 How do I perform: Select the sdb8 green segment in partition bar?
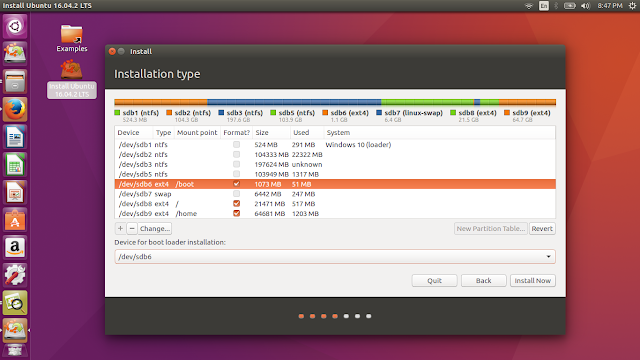489,102
